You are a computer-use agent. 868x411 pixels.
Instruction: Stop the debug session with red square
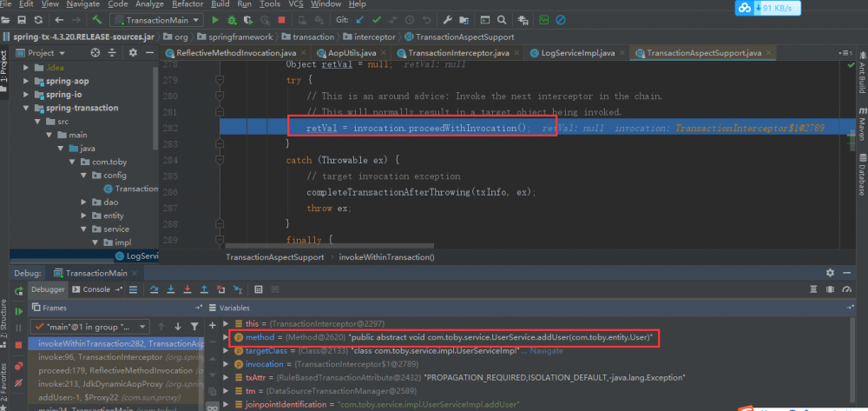click(19, 345)
